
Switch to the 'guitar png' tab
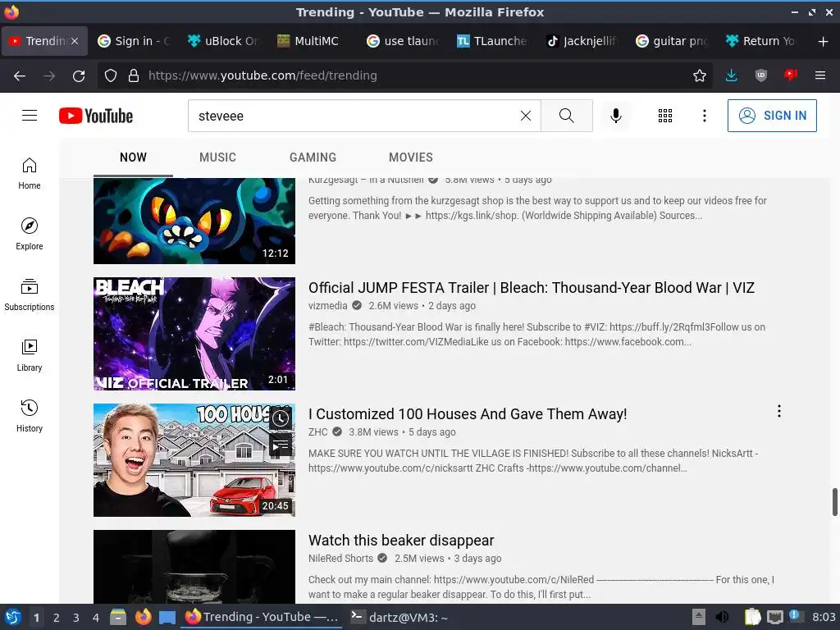672,41
